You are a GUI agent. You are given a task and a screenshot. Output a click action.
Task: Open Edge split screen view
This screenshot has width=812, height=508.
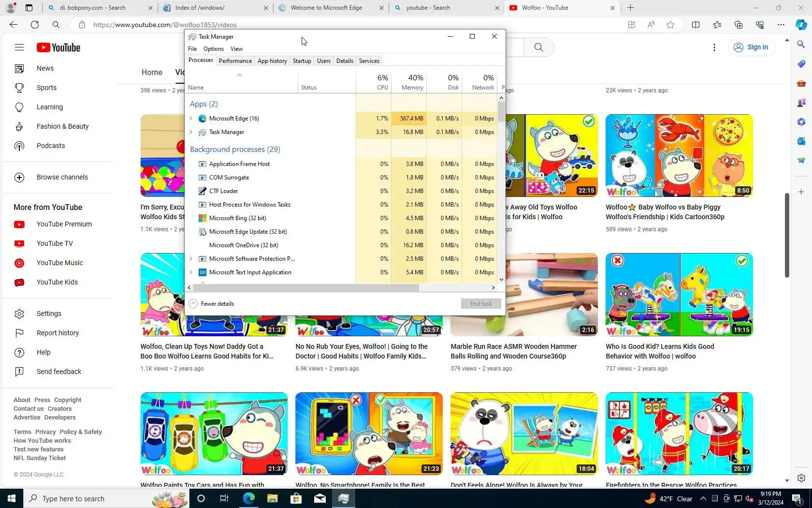click(x=696, y=25)
